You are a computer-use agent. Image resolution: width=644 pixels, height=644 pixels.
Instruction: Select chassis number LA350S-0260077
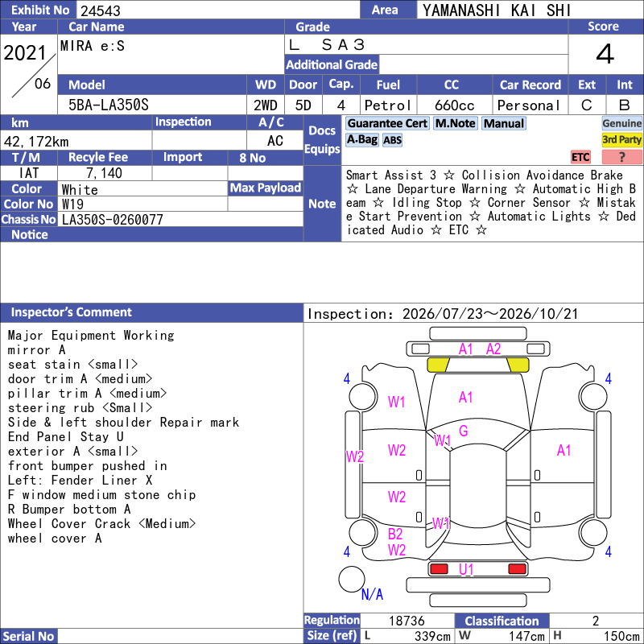coord(113,220)
